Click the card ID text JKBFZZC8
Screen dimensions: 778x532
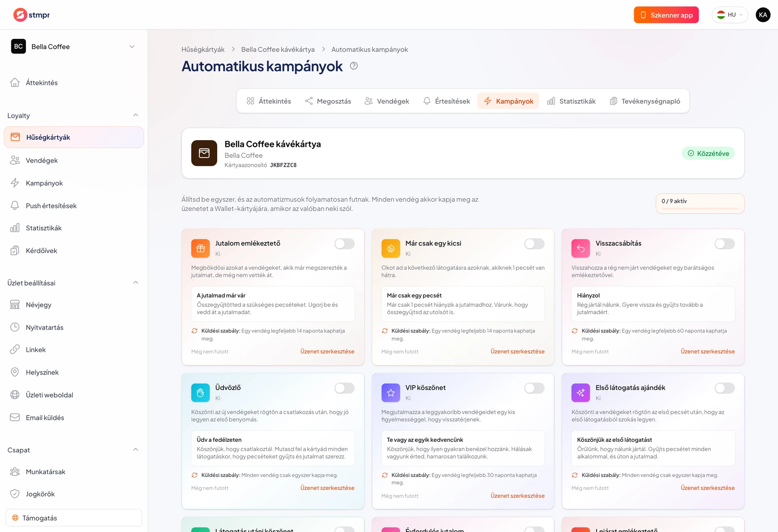point(283,165)
